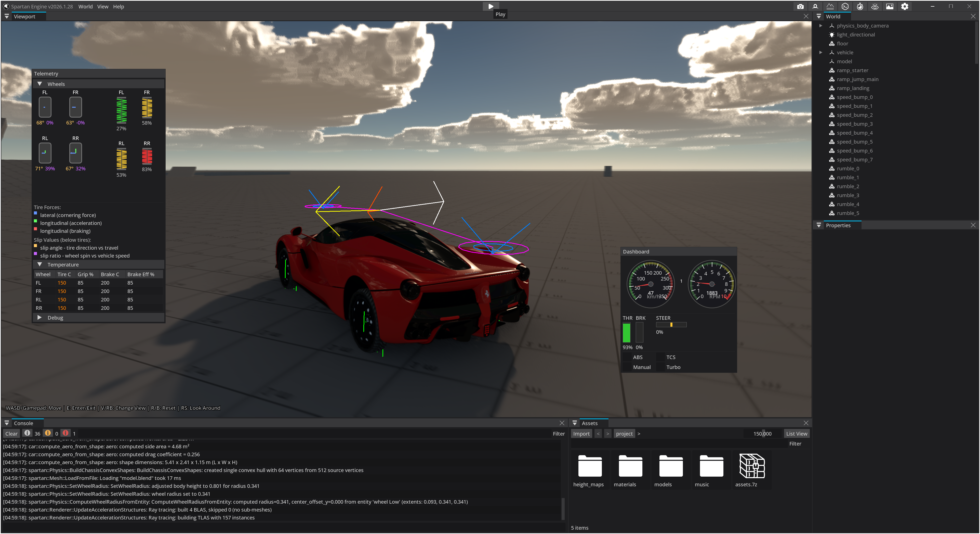Enable the ABS checkbox

pos(627,357)
